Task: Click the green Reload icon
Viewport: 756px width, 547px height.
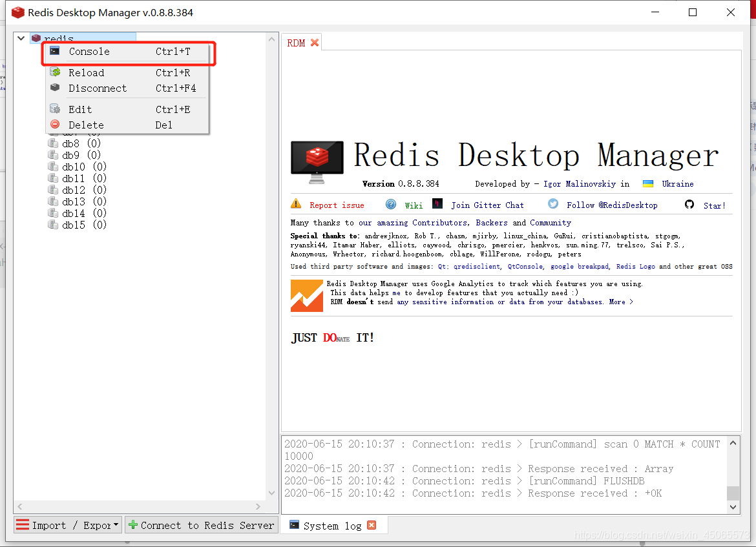Action: pyautogui.click(x=55, y=72)
